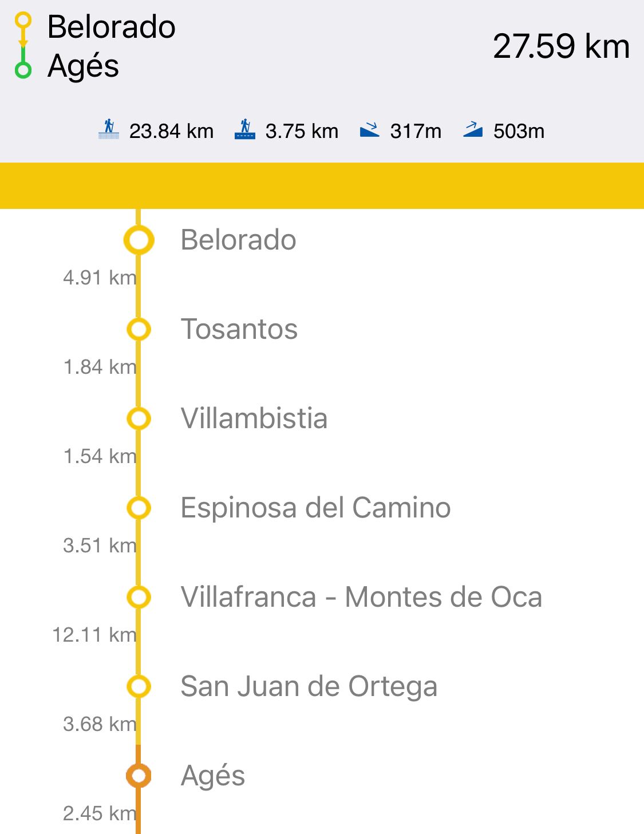Click the 12.11 km segment distance label
The height and width of the screenshot is (834, 644).
pos(94,635)
